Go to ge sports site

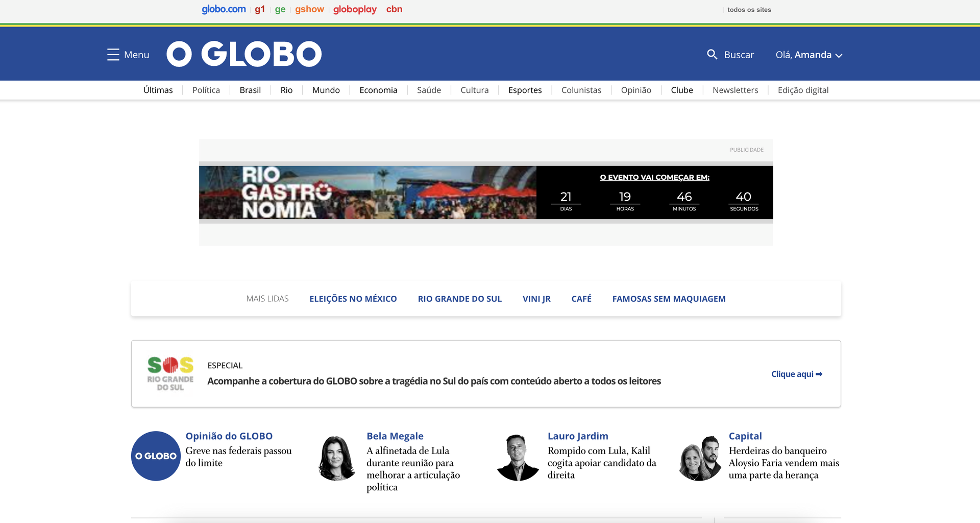coord(280,9)
